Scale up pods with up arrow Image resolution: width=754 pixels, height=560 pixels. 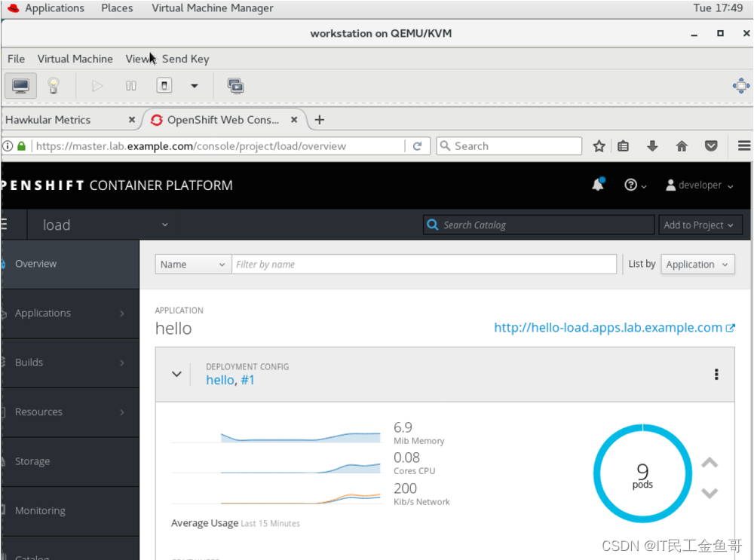710,463
